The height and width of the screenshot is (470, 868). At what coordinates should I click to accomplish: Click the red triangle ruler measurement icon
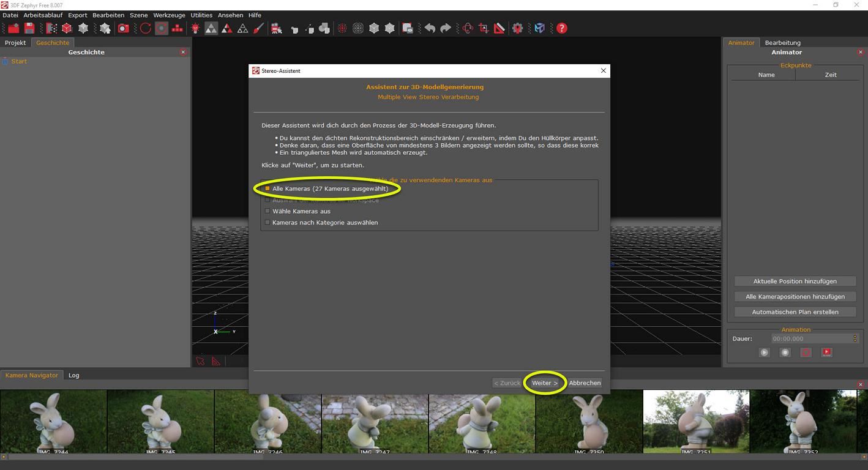[x=499, y=28]
